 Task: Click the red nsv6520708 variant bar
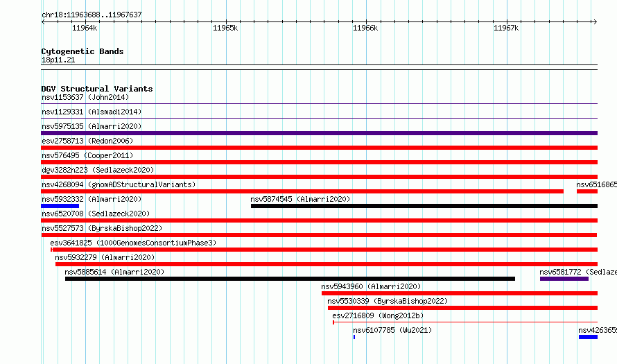319,220
